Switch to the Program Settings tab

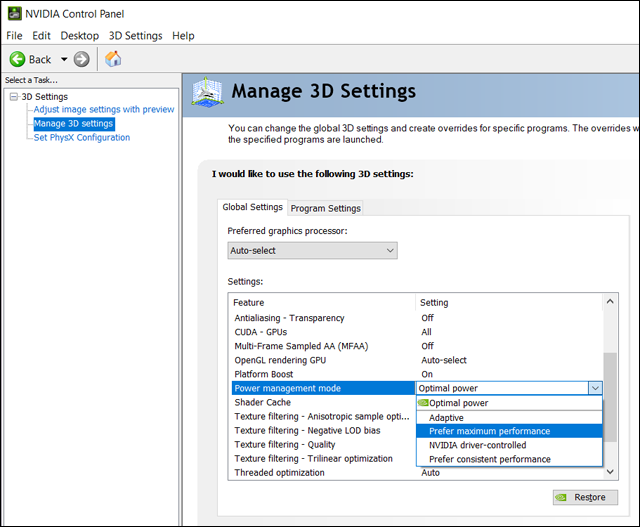[x=325, y=209]
